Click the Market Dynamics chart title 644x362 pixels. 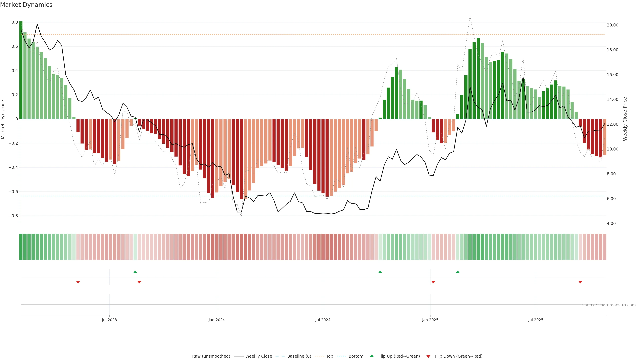[x=26, y=5]
